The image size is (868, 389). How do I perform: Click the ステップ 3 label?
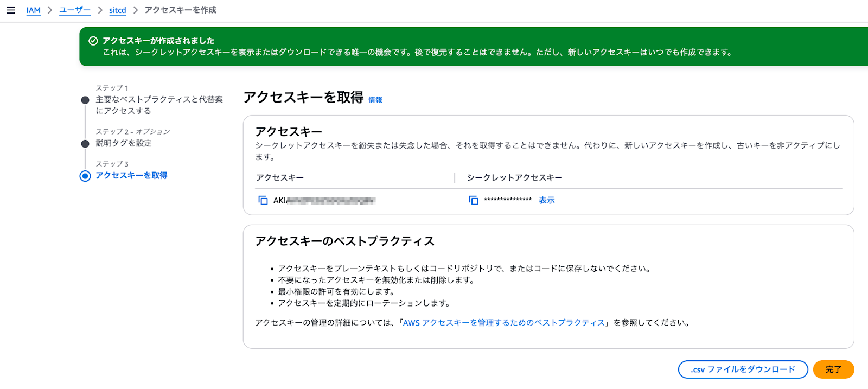(x=112, y=164)
